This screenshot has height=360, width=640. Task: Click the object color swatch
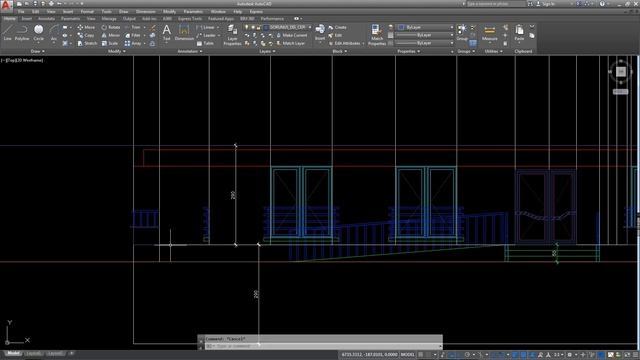pos(401,27)
